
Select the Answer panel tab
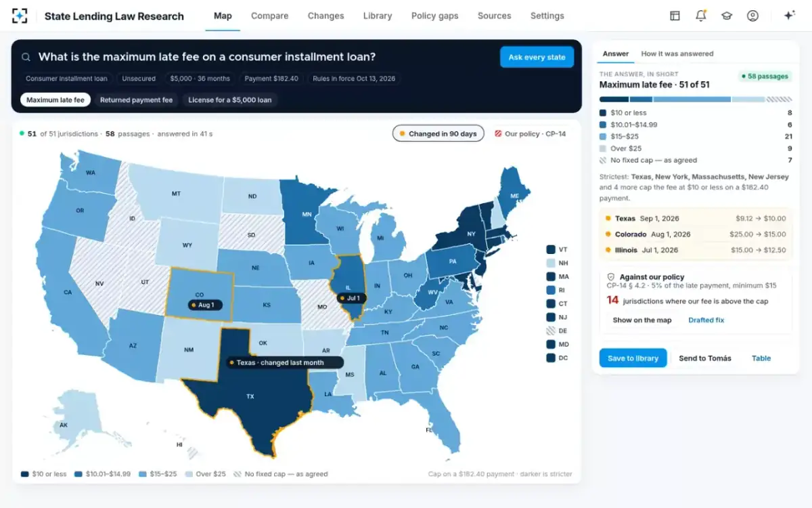point(616,54)
